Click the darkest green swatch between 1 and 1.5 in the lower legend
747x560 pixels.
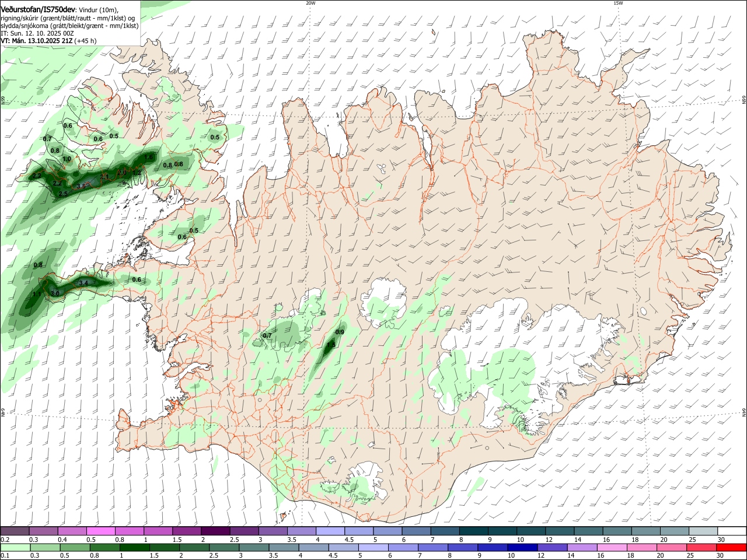pyautogui.click(x=135, y=547)
